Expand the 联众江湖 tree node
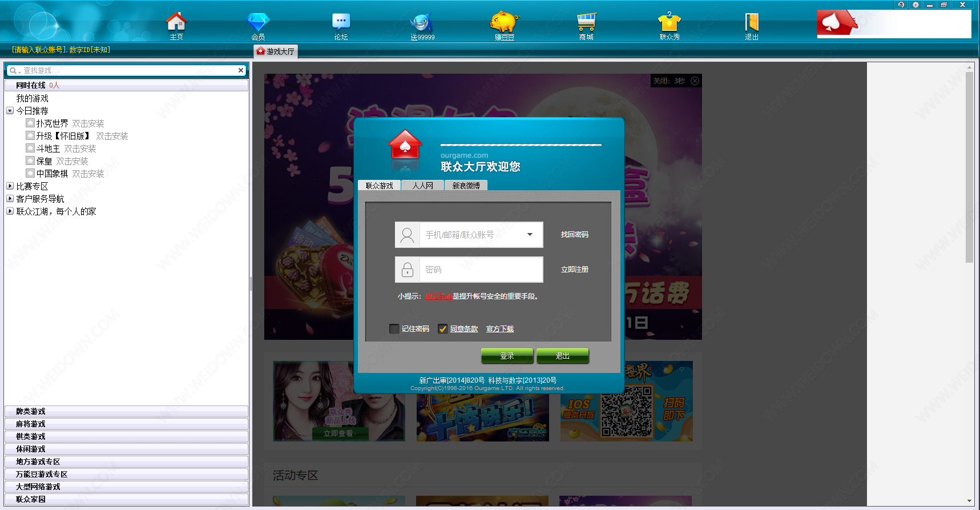Image resolution: width=980 pixels, height=510 pixels. tap(10, 211)
